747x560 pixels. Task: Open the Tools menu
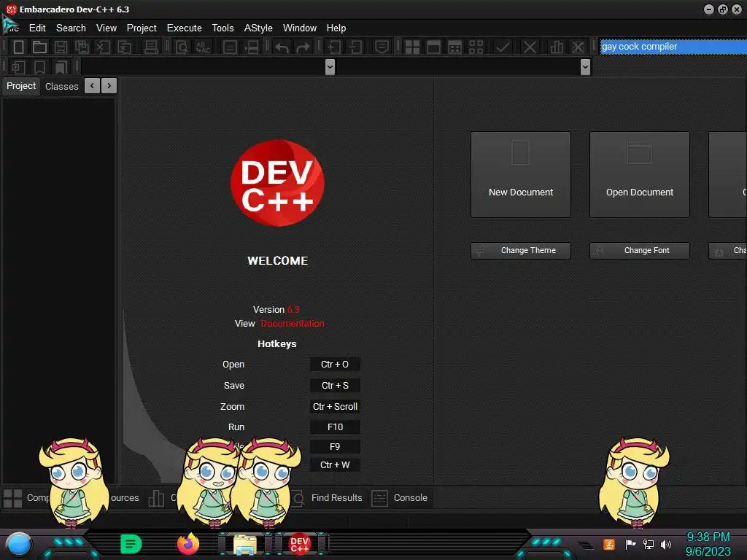[x=223, y=28]
